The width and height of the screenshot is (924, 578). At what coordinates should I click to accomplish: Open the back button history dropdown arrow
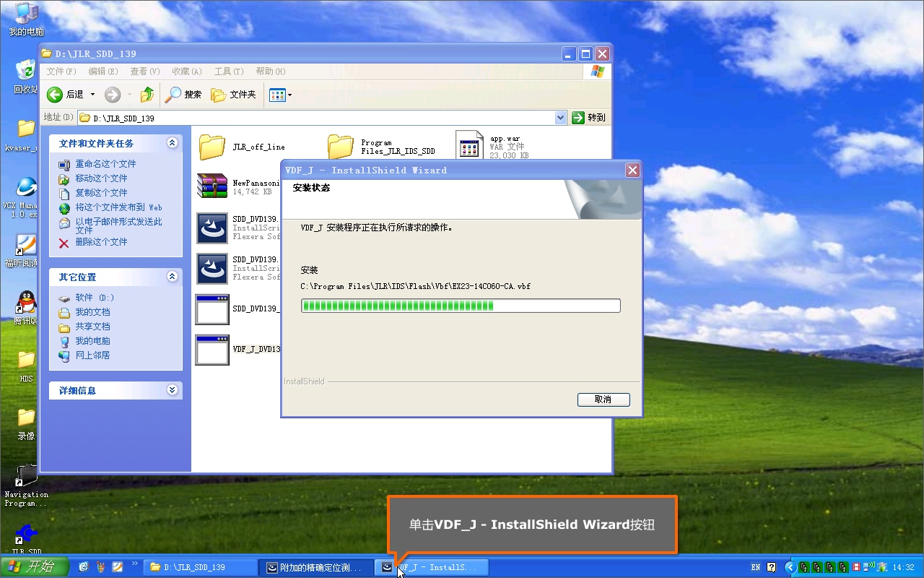pyautogui.click(x=92, y=95)
